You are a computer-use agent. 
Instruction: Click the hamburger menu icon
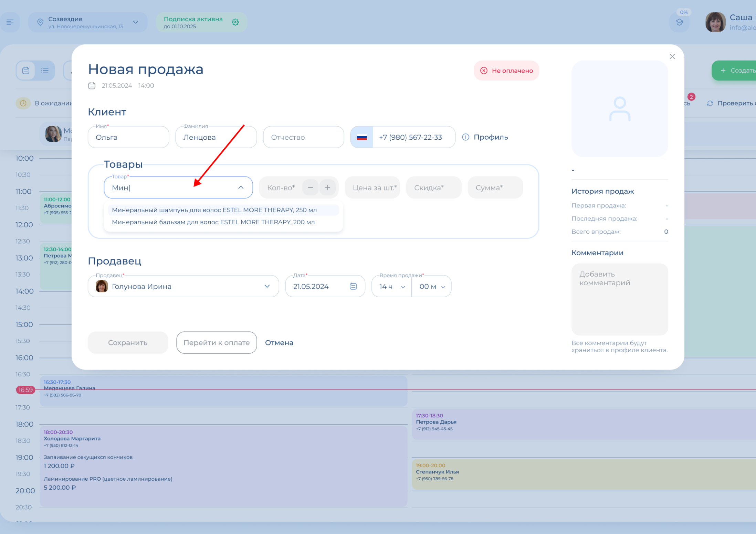(x=10, y=22)
